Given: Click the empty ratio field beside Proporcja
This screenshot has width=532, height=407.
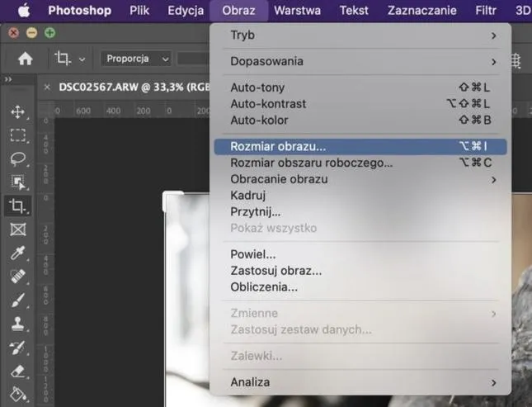Looking at the screenshot, I should coord(193,59).
